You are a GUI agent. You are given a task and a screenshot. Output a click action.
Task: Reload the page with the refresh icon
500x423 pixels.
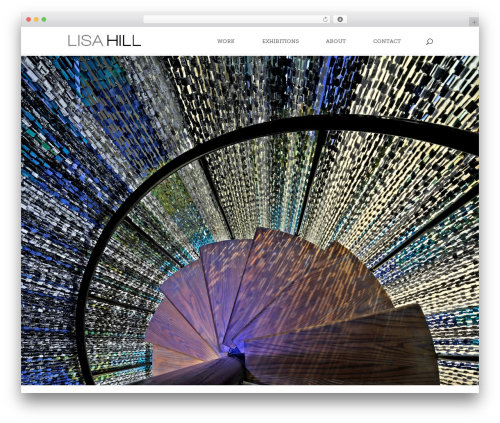coord(325,19)
